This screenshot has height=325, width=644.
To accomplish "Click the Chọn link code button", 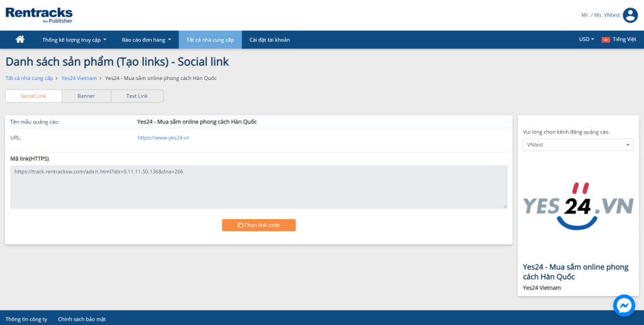I will click(258, 225).
